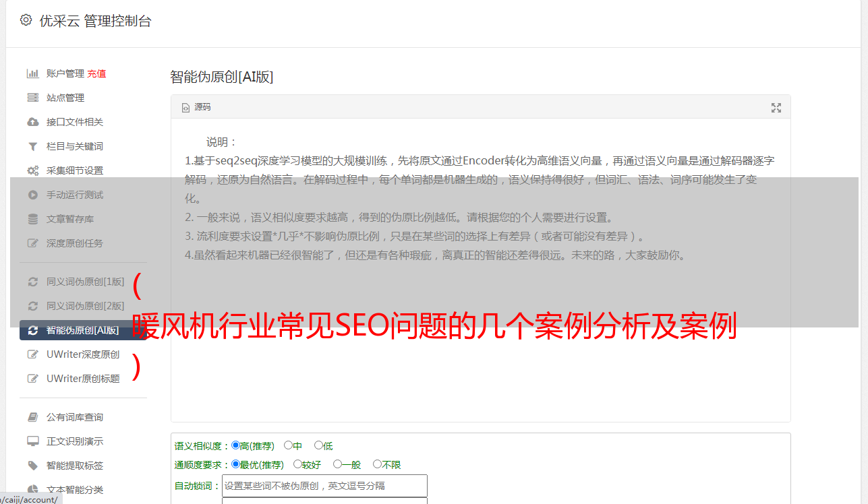The image size is (868, 504).
Task: Click the 源码 button in the editor toolbar
Action: click(x=196, y=107)
